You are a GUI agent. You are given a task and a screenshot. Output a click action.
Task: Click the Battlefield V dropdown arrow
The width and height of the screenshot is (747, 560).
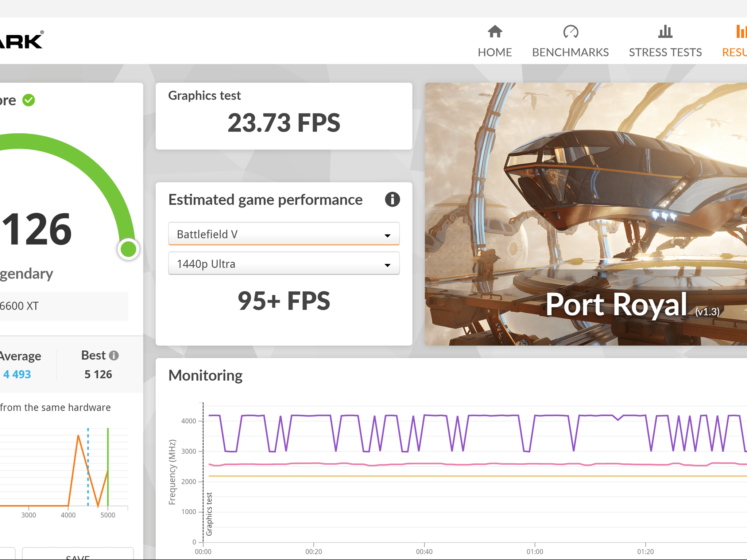click(x=387, y=236)
